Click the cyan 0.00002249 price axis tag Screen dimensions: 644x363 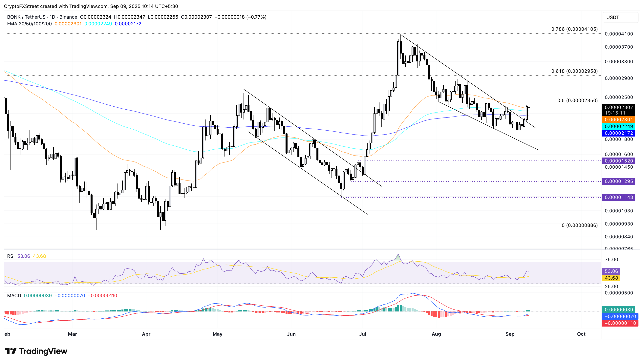(x=618, y=126)
